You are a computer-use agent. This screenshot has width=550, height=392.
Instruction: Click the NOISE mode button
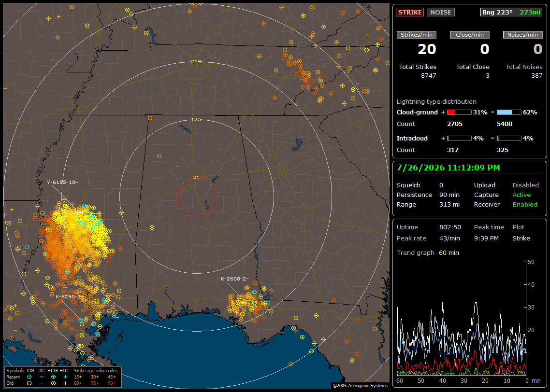pyautogui.click(x=441, y=12)
